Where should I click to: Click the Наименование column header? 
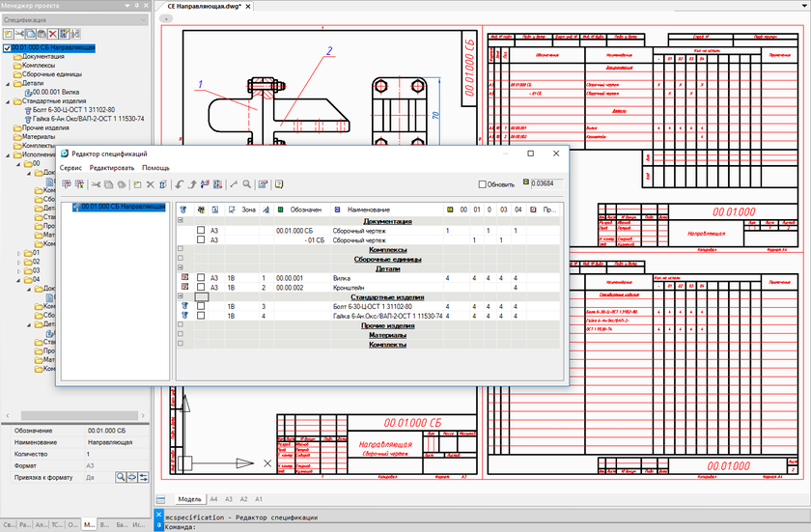pyautogui.click(x=367, y=210)
